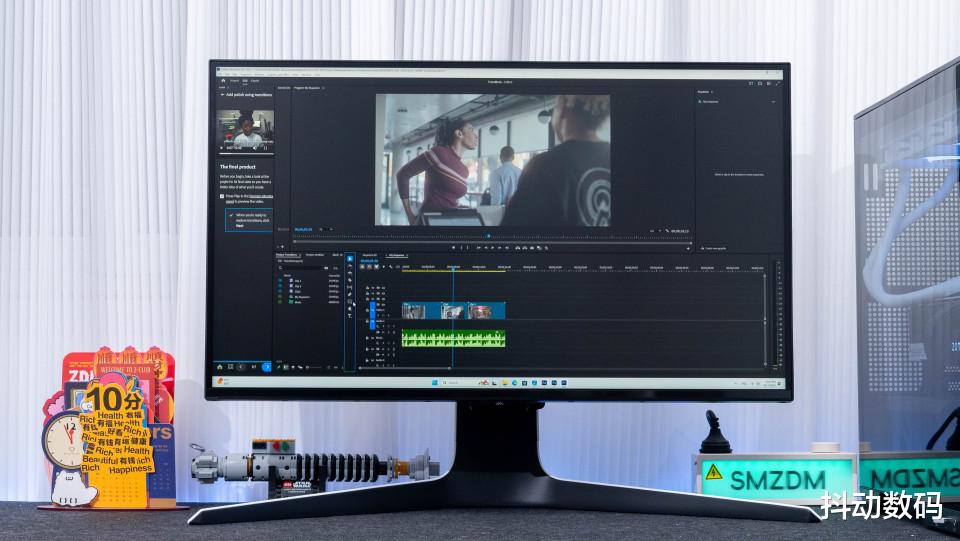Select the Ripple Edit tool
The image size is (960, 541).
350,273
